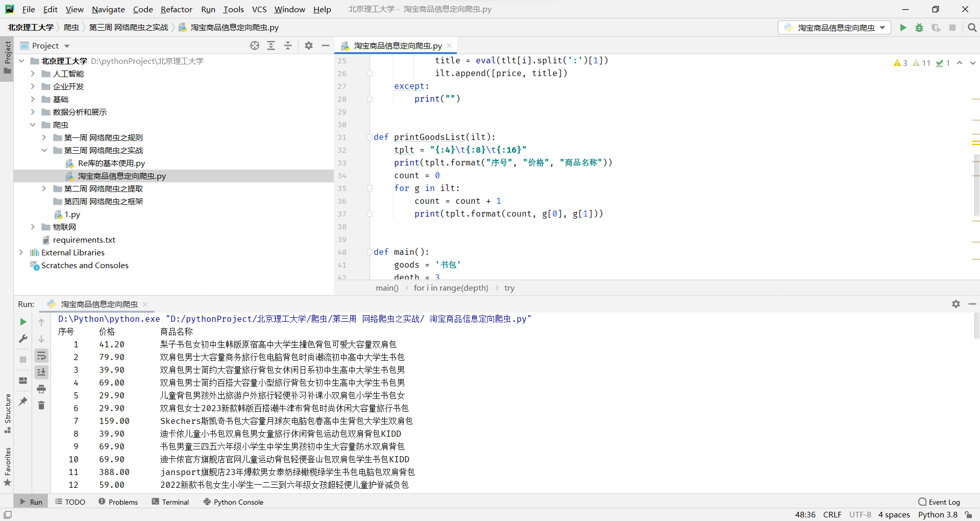The height and width of the screenshot is (521, 980).
Task: Collapse all in Project panel
Action: click(x=288, y=45)
